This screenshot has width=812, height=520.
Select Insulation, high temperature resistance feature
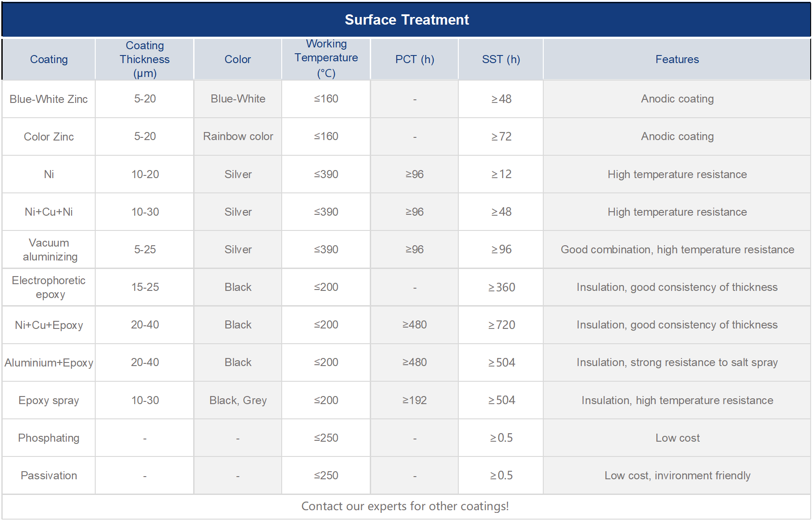[677, 400]
